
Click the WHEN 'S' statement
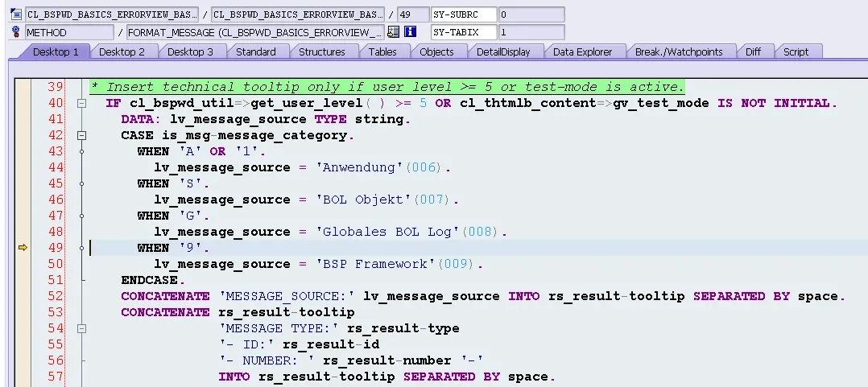pyautogui.click(x=174, y=183)
